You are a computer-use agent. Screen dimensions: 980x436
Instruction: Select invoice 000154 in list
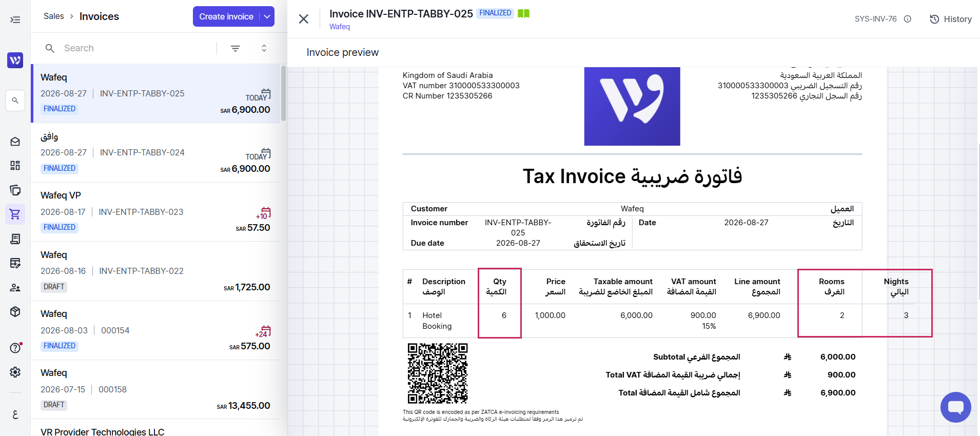click(155, 330)
